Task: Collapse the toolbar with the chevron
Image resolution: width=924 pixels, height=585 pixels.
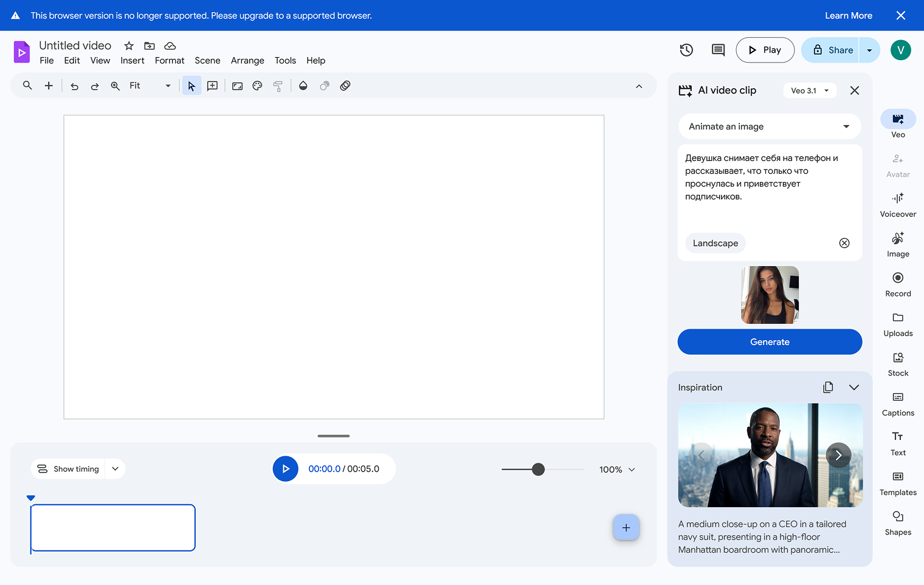Action: point(639,86)
